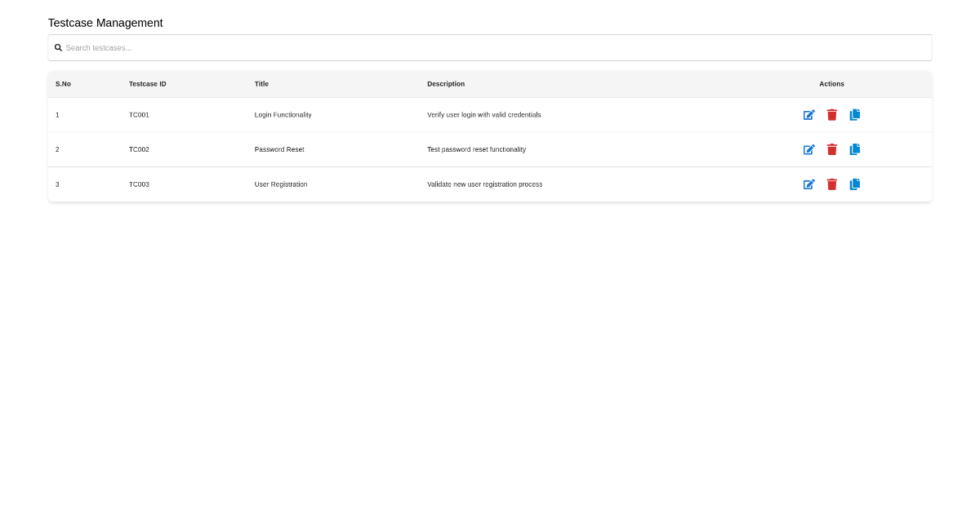Screen dimensions: 980x514
Task: Select the Description column header
Action: tap(446, 84)
